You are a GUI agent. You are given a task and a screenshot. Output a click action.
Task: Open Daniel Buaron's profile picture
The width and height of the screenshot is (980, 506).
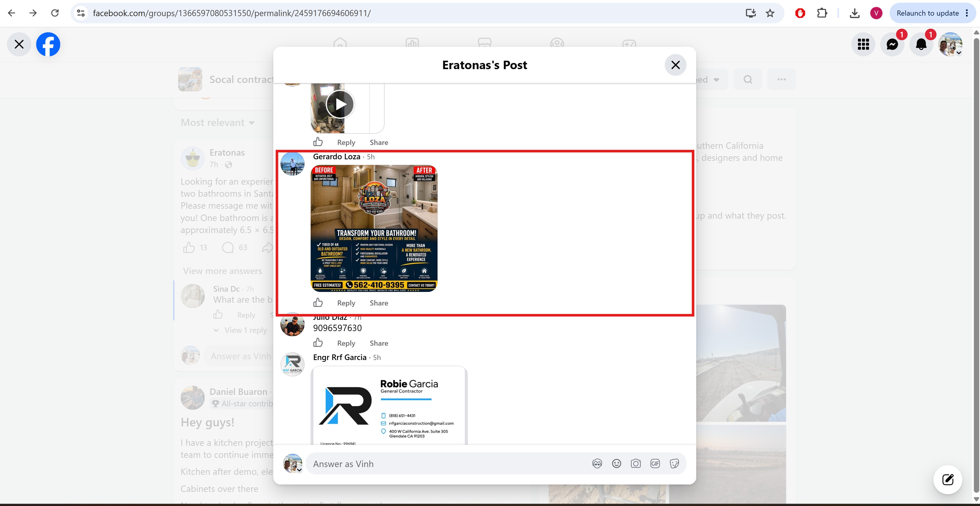click(192, 397)
